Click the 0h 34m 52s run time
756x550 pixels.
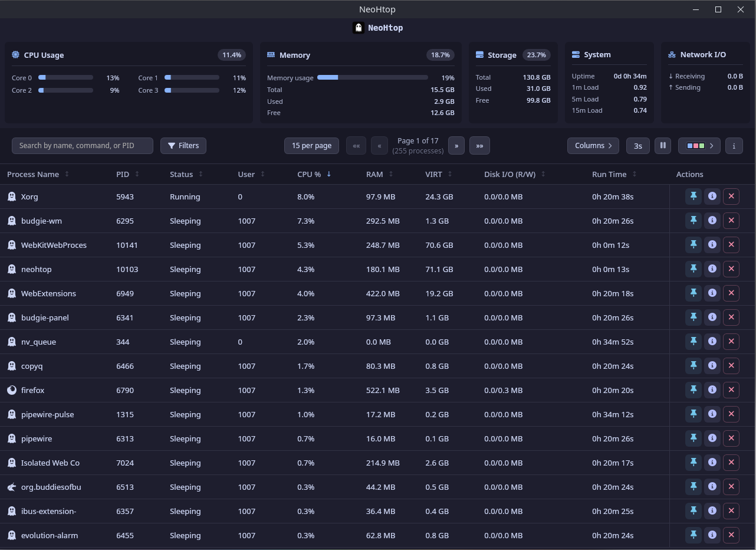tap(613, 342)
